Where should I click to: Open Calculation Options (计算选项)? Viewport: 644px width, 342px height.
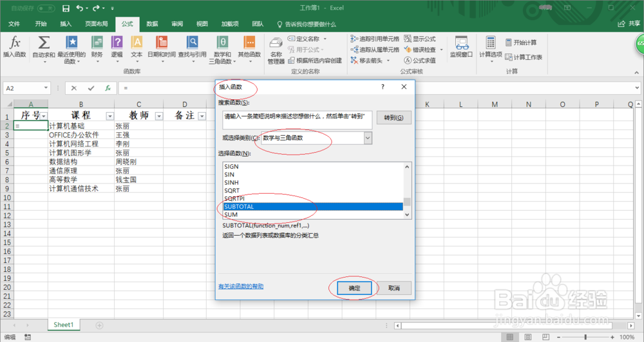(x=490, y=49)
